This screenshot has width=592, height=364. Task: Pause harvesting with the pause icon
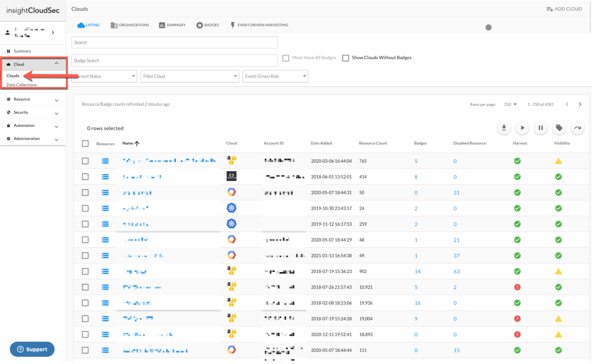pos(541,128)
